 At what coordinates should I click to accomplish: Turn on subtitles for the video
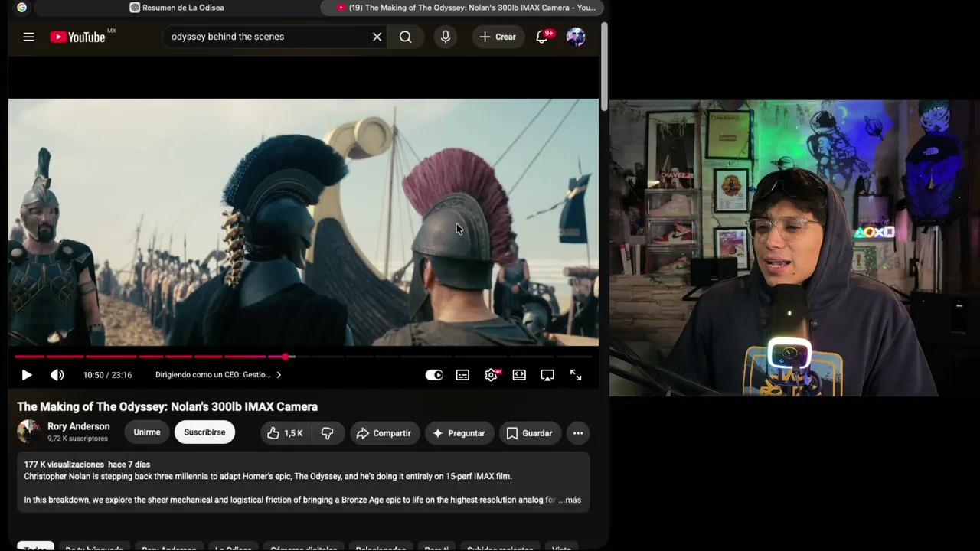462,375
